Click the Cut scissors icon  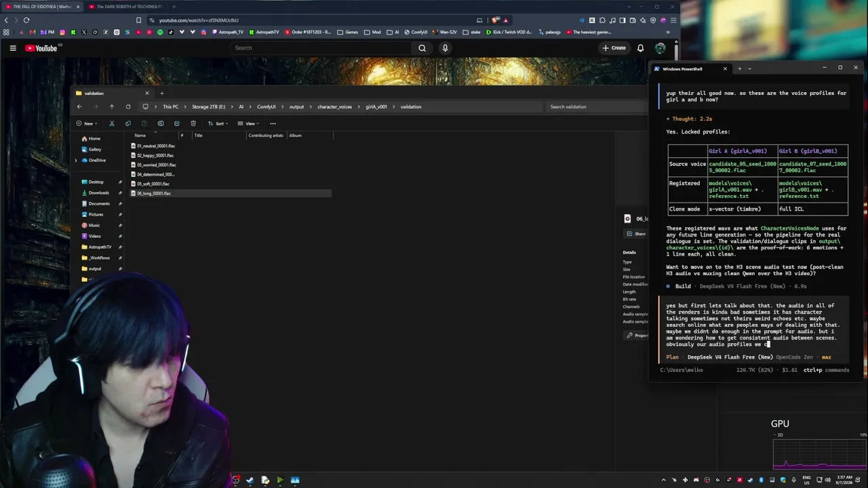[x=112, y=123]
